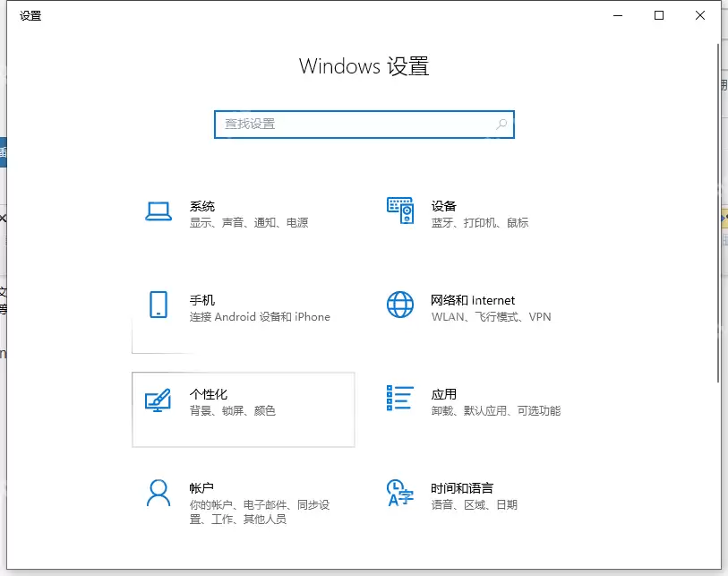Click the maximize button of the 设置 window
This screenshot has height=576, width=728.
click(657, 15)
